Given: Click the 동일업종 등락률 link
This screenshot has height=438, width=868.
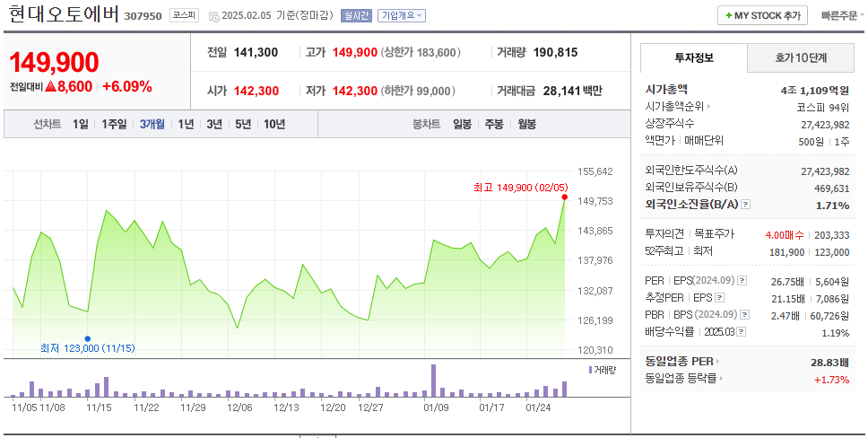Looking at the screenshot, I should (681, 379).
